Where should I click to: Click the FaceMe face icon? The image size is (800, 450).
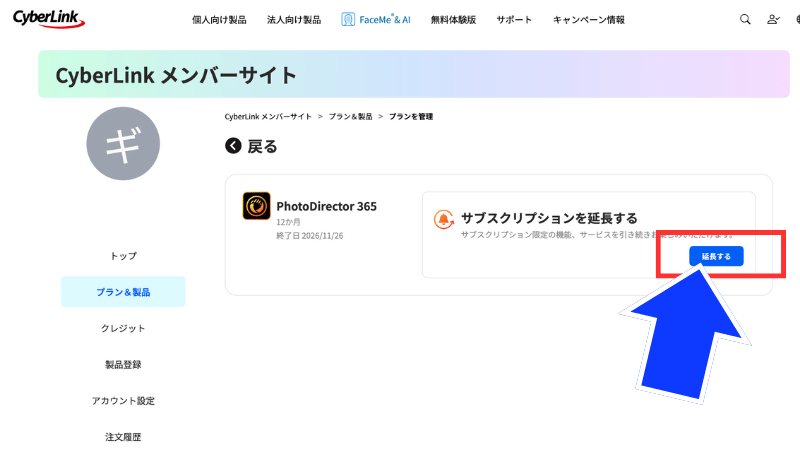348,19
